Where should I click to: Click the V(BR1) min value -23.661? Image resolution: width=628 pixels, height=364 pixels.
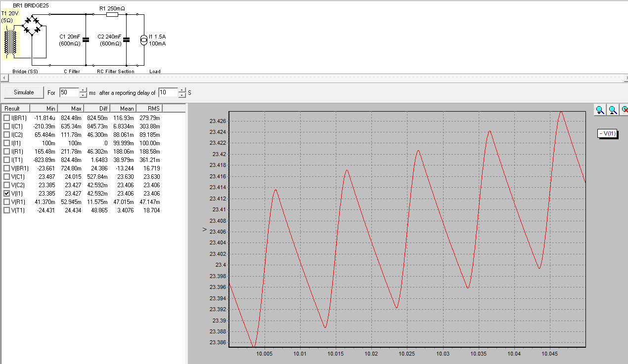point(45,168)
